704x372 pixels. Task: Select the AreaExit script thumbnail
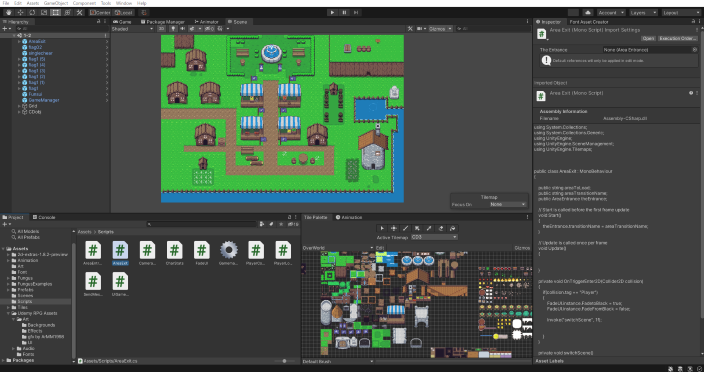point(120,253)
